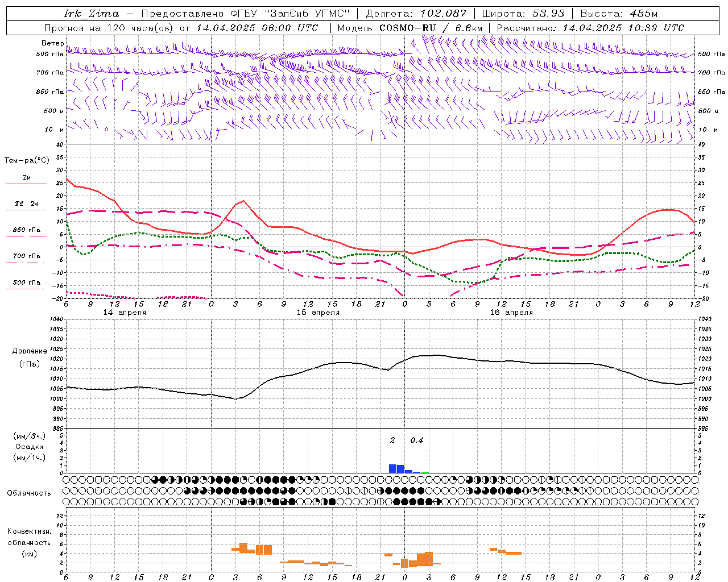The image size is (728, 582).
Task: Click the 16 апреля date label
Action: 511,313
